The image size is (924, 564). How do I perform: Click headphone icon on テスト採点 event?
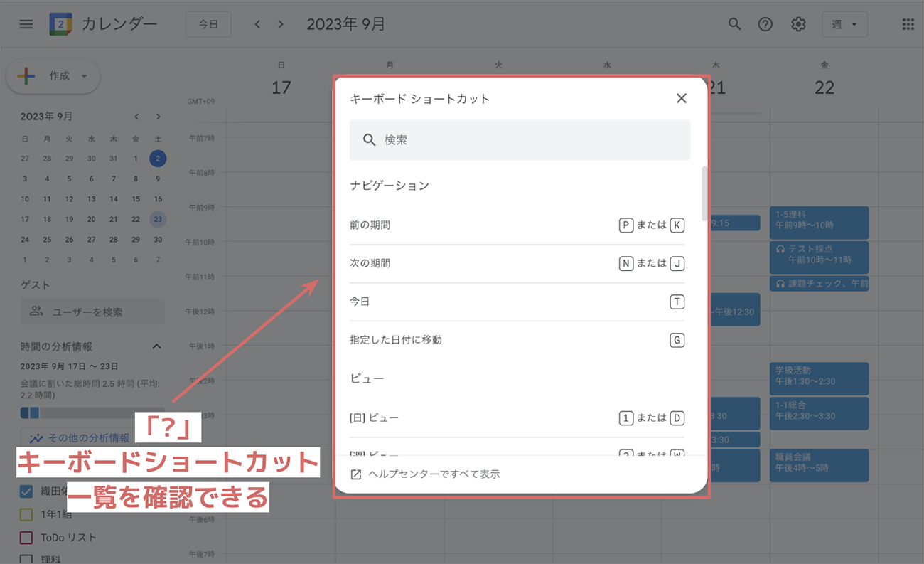pyautogui.click(x=780, y=249)
